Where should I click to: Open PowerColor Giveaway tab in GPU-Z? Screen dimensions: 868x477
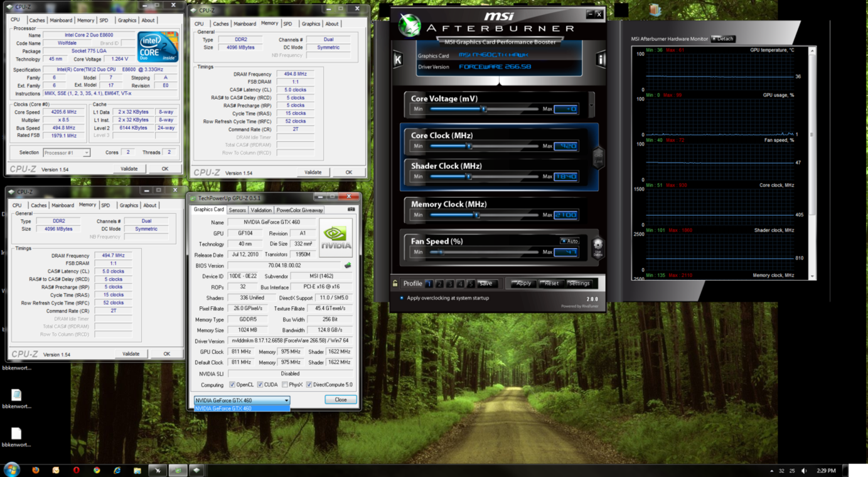(x=299, y=210)
